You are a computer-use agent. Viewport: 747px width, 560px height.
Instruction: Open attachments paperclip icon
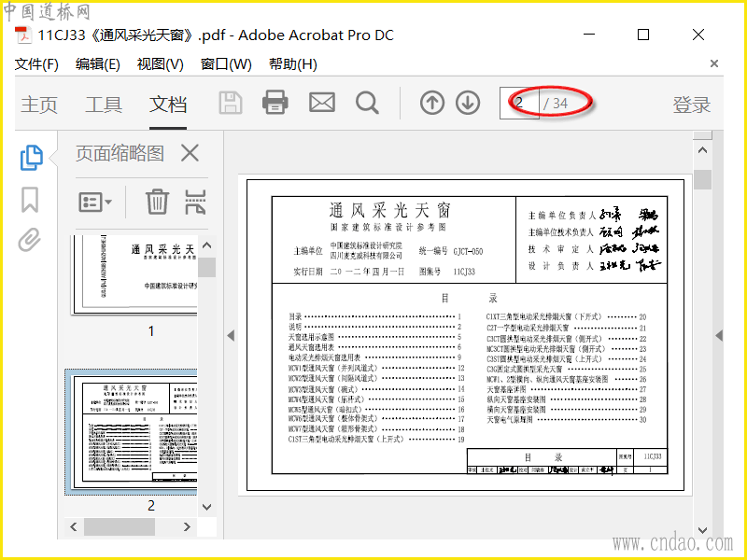(30, 240)
